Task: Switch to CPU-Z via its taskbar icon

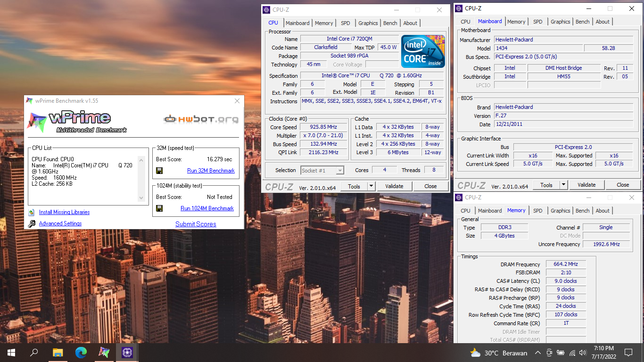Action: pos(127,352)
